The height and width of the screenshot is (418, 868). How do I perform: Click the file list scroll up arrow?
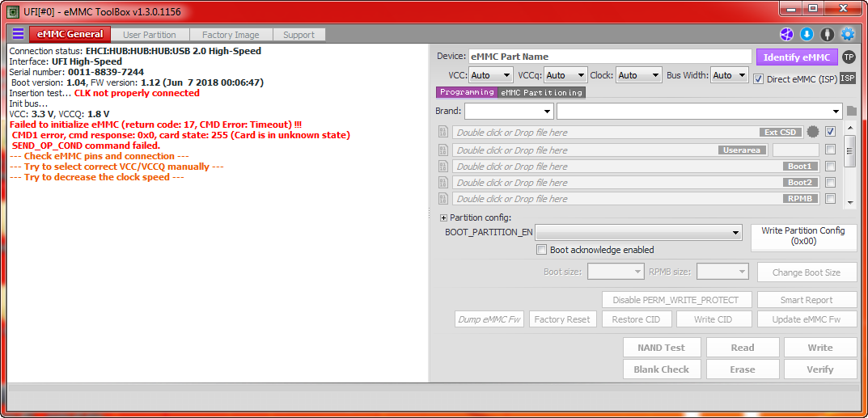[849, 127]
